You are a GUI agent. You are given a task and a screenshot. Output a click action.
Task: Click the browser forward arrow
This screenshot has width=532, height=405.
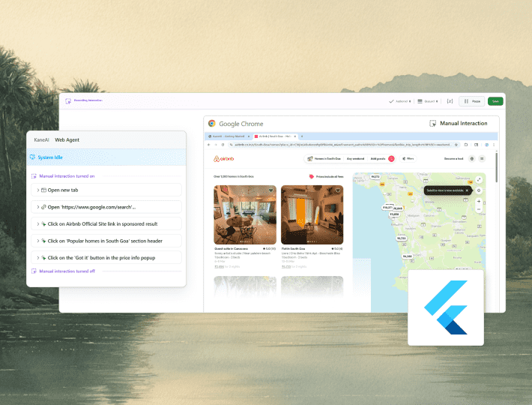tap(216, 145)
